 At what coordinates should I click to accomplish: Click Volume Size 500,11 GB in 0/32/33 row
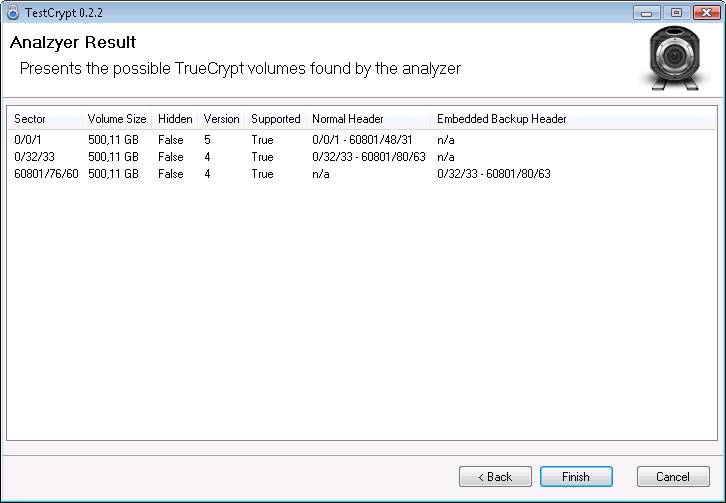[113, 157]
